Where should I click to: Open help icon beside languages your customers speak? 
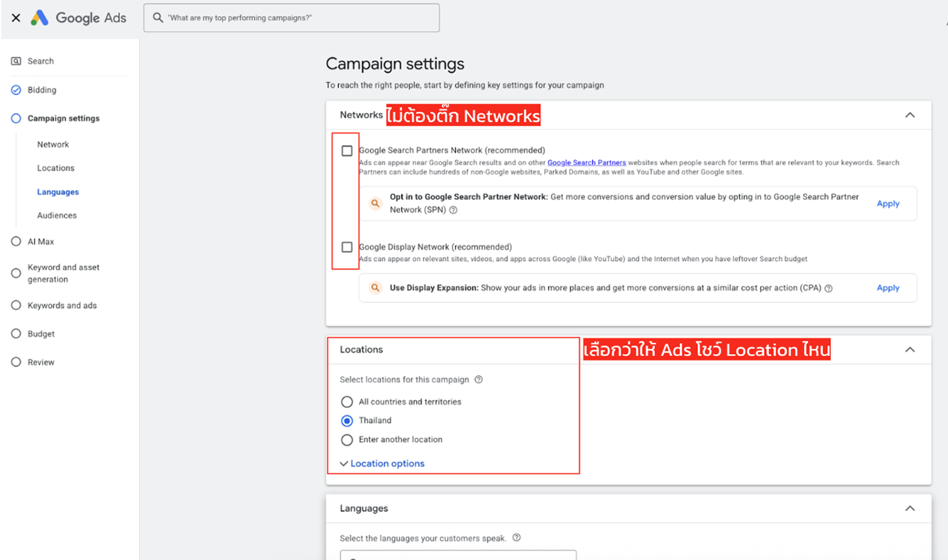pos(517,538)
